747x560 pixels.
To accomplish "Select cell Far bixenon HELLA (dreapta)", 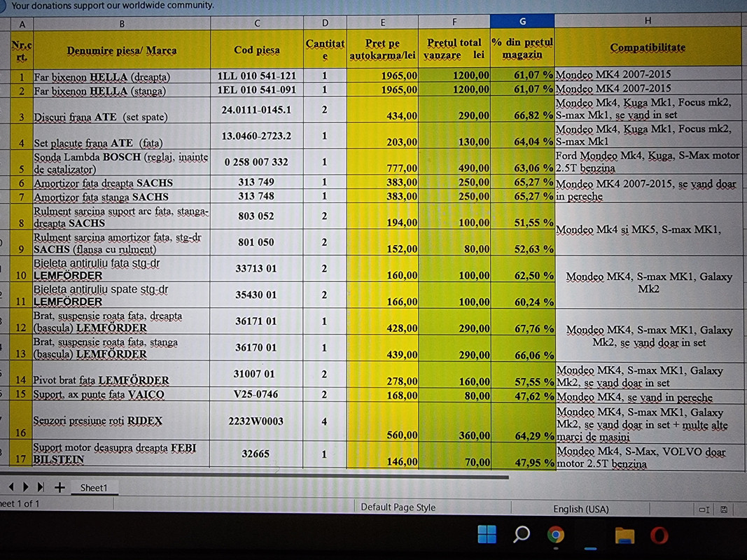I will pyautogui.click(x=122, y=77).
